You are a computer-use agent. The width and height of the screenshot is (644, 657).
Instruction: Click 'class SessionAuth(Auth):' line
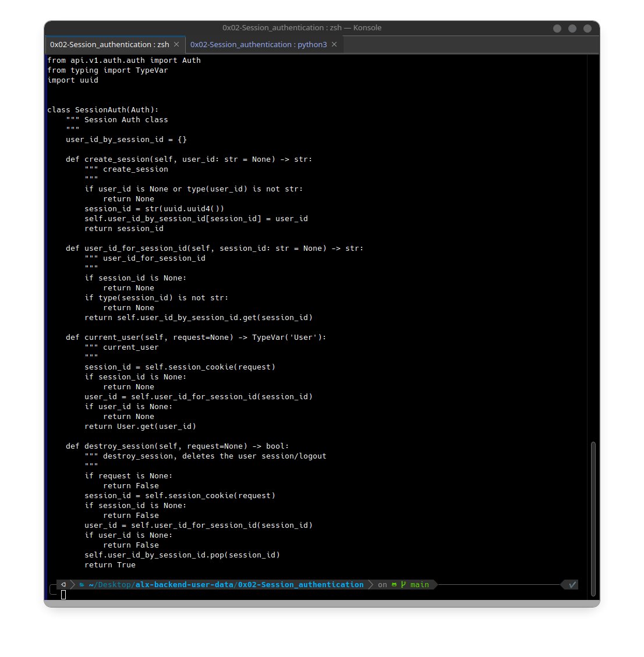103,110
